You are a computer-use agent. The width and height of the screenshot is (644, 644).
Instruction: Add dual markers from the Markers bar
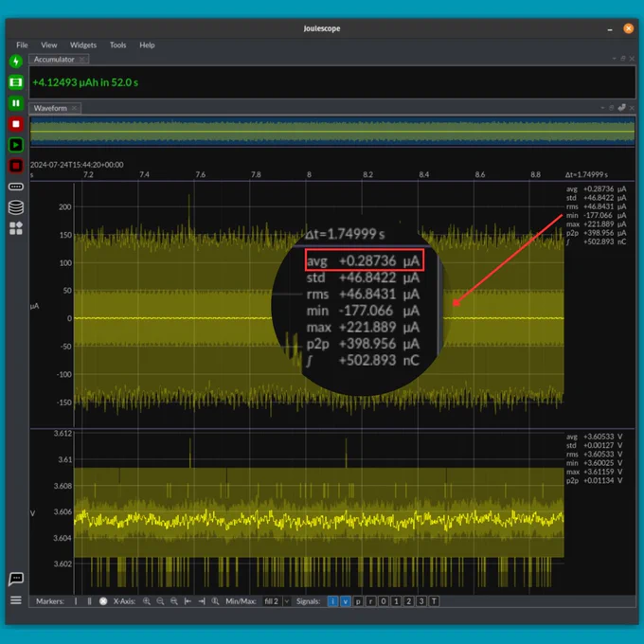click(x=89, y=601)
